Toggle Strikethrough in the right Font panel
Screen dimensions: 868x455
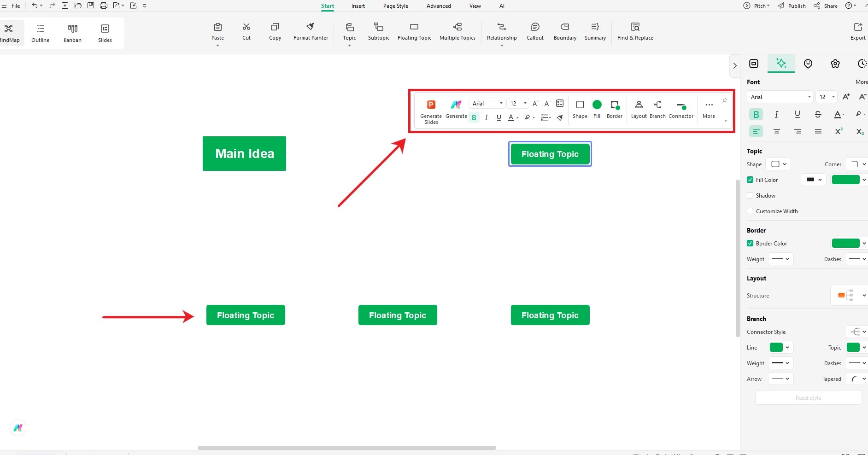818,114
